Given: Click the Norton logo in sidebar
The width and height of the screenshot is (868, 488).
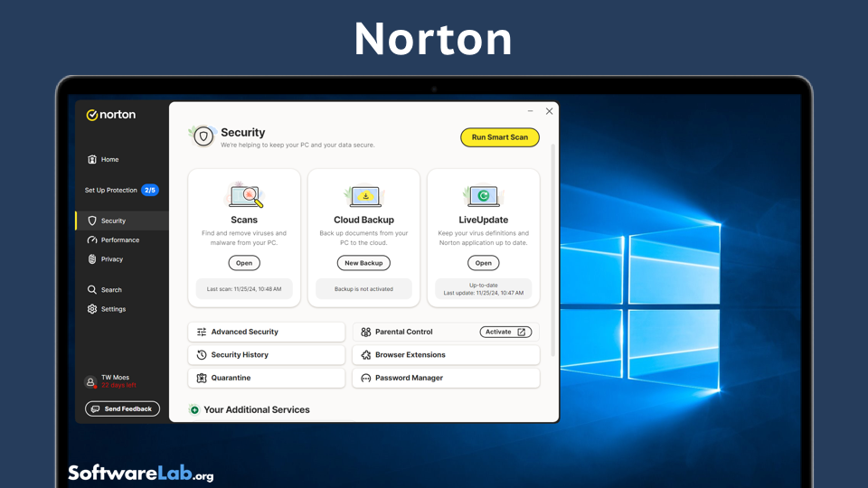Looking at the screenshot, I should (110, 115).
